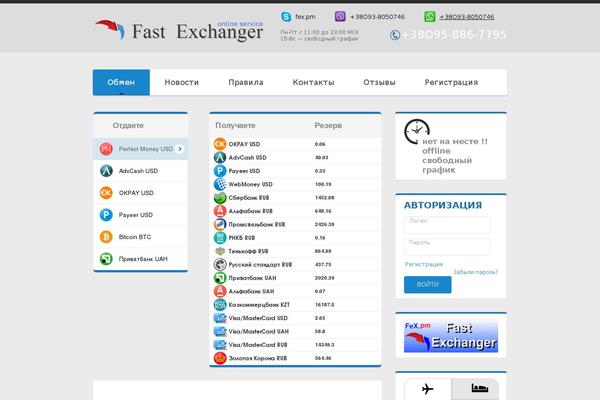Select Приватбанк UAH in Получаете list

(x=295, y=278)
